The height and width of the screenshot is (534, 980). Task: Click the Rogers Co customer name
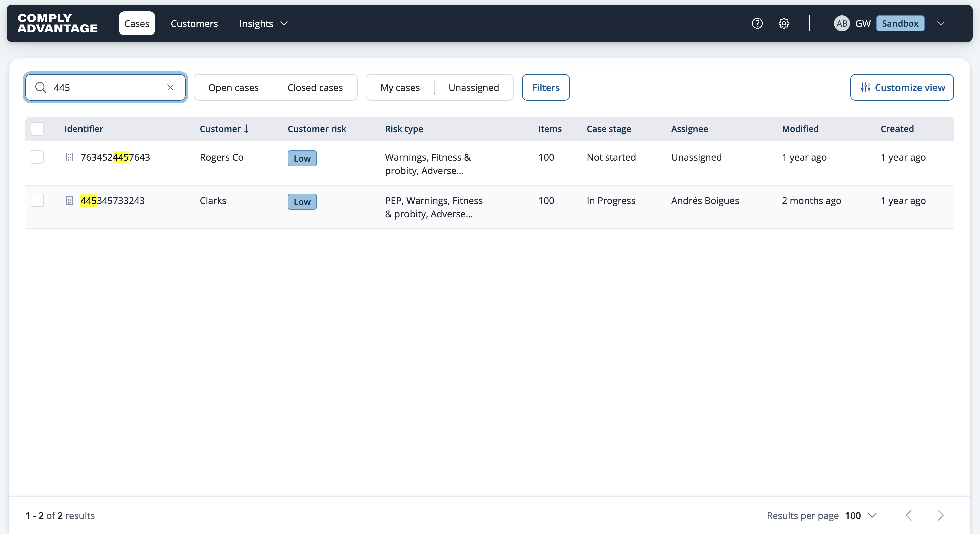click(222, 157)
